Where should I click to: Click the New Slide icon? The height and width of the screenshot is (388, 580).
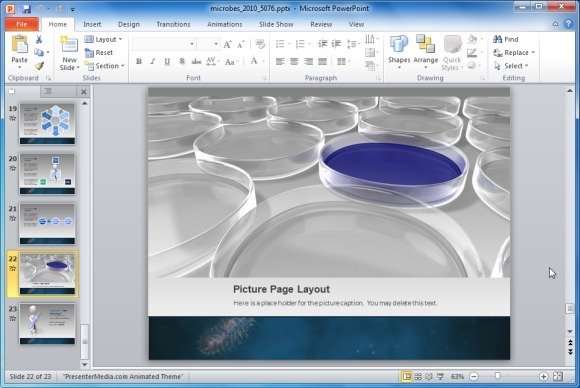(69, 45)
